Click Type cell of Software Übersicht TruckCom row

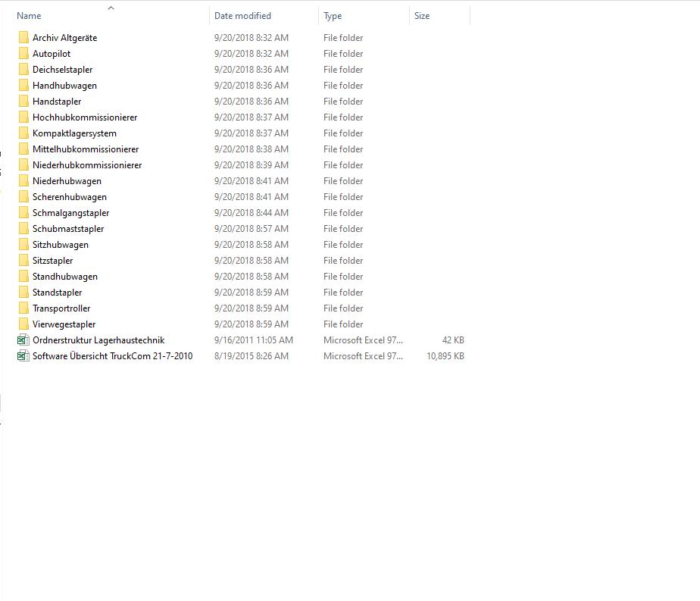[x=364, y=356]
